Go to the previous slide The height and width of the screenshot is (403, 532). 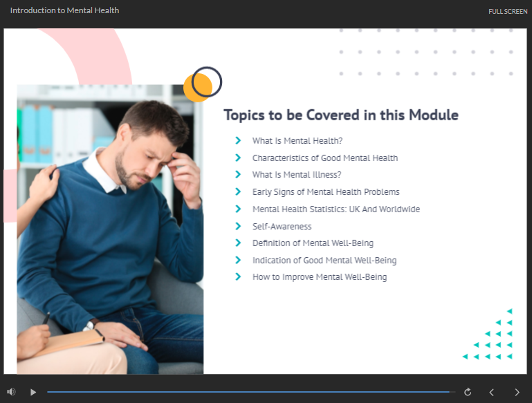click(491, 392)
